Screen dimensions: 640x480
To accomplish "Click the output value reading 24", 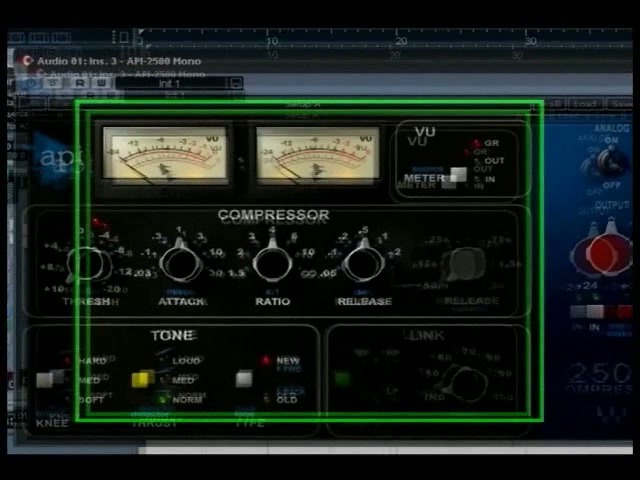I will (590, 285).
